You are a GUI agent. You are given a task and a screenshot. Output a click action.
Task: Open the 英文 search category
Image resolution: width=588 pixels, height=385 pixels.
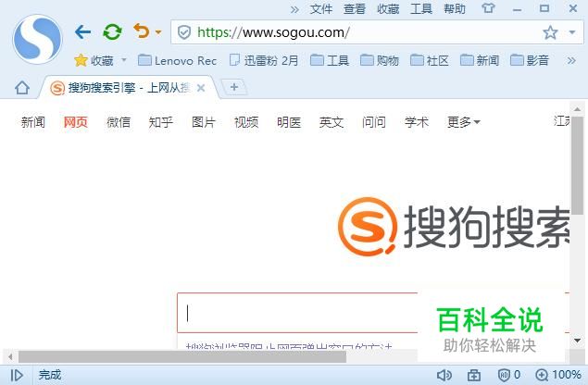[x=332, y=122]
